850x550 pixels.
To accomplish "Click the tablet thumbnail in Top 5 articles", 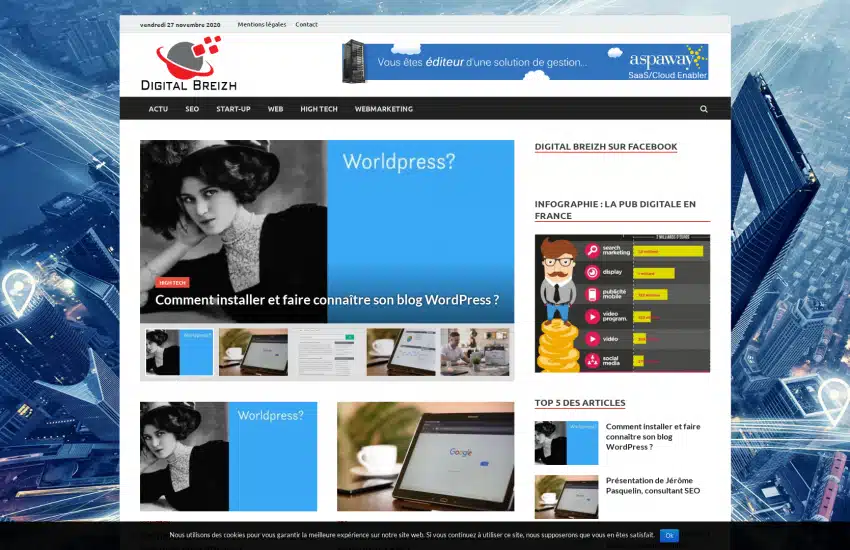I will point(566,497).
